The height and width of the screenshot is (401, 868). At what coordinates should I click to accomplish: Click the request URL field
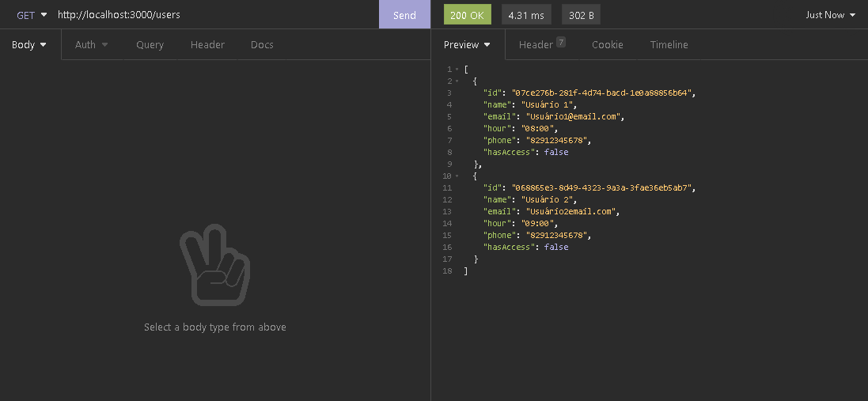pyautogui.click(x=216, y=15)
